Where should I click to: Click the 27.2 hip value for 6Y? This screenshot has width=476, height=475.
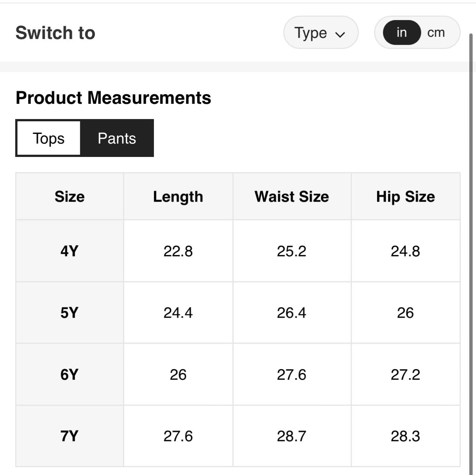[405, 375]
